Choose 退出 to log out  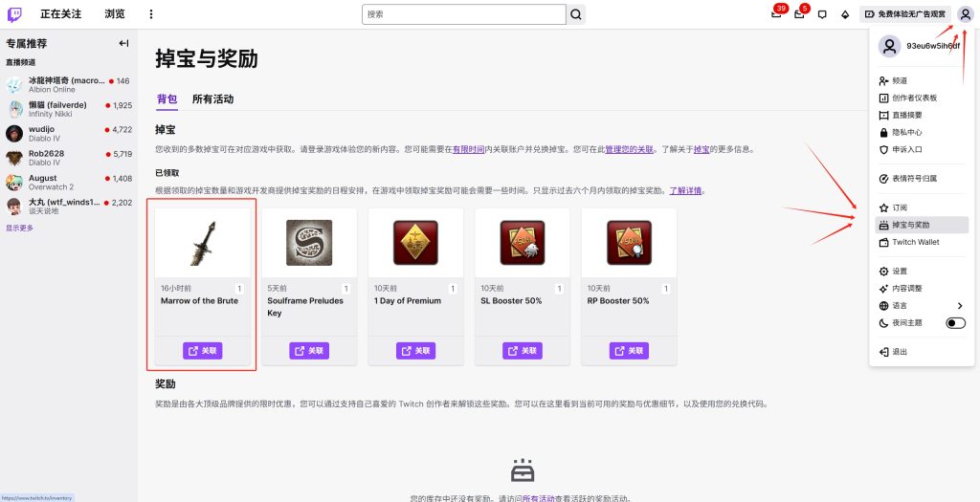tap(922, 352)
